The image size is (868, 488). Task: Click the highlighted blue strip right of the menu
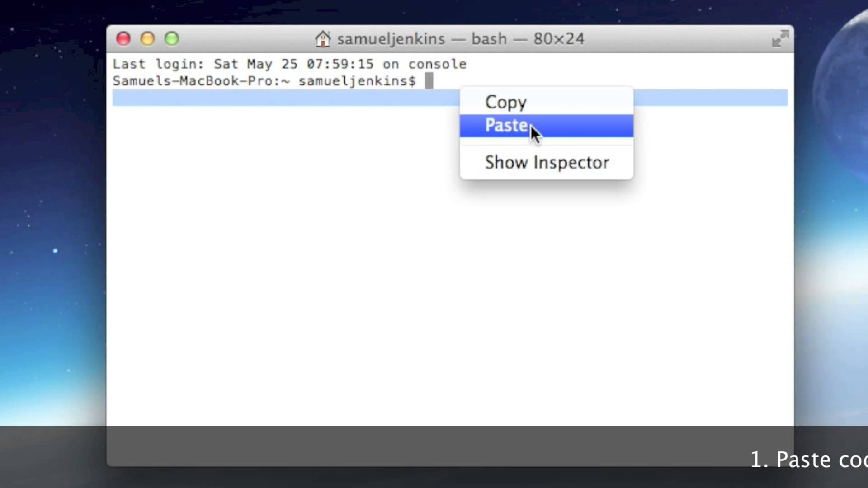(710, 98)
